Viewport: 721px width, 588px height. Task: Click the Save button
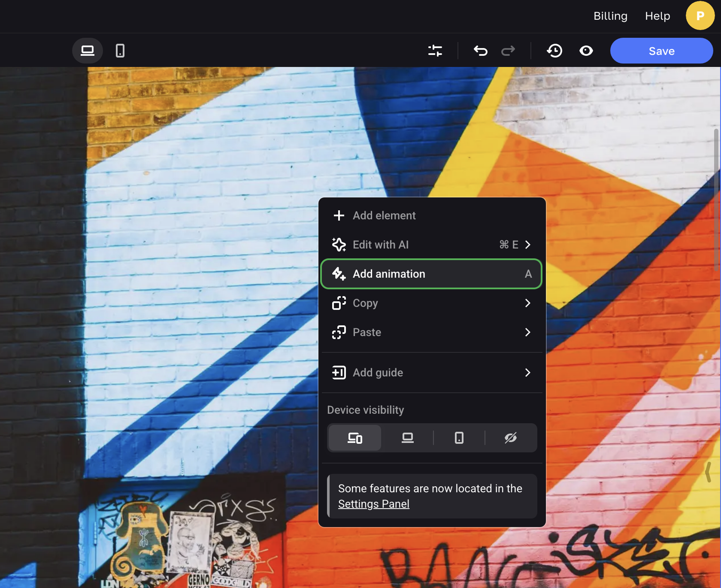point(661,51)
